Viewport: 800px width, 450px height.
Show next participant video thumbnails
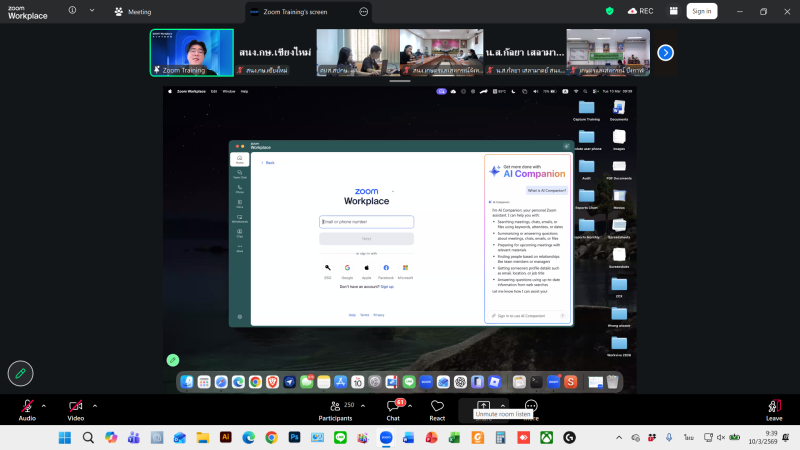click(665, 52)
